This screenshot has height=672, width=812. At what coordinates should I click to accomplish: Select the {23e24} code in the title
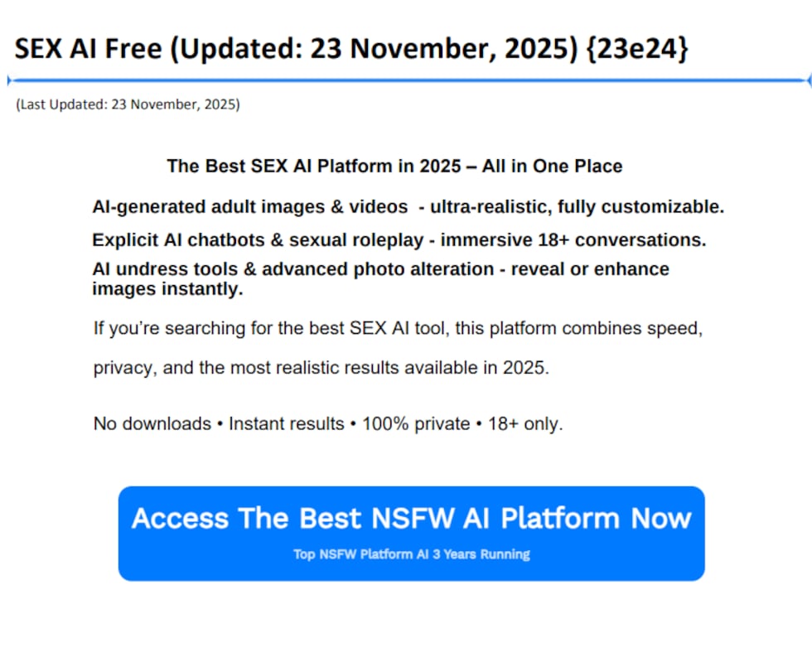(636, 49)
